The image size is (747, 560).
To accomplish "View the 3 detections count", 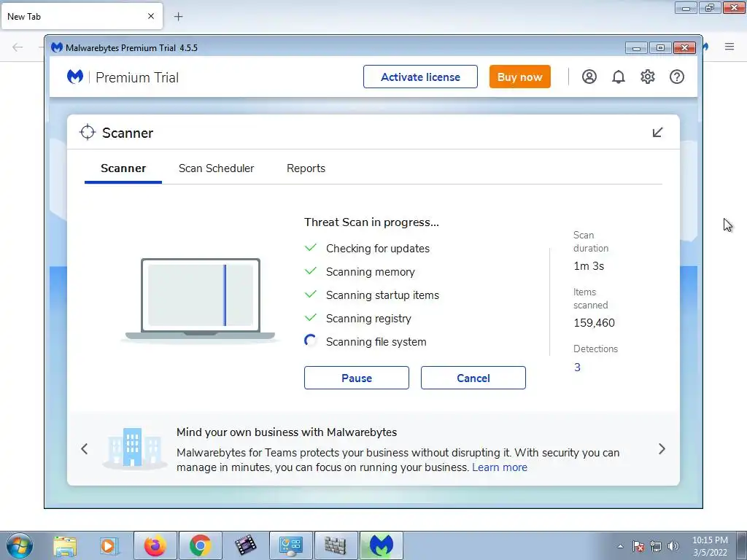I will pyautogui.click(x=578, y=367).
